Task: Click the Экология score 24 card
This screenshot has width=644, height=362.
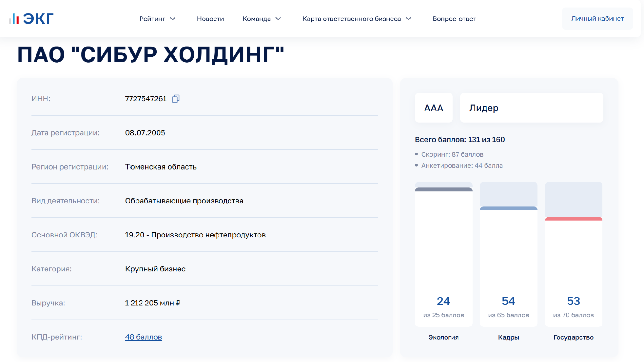Action: (443, 301)
